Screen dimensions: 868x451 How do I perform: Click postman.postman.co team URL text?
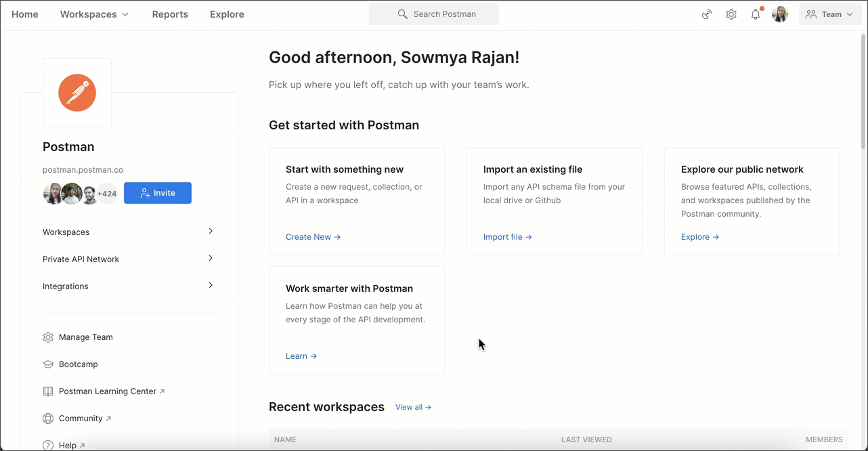click(83, 170)
